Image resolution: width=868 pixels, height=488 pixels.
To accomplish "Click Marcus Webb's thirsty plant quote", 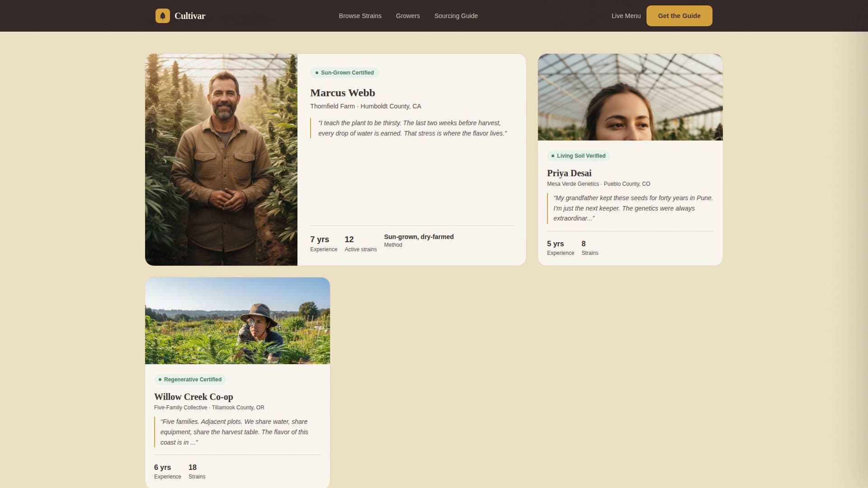I will (x=412, y=128).
